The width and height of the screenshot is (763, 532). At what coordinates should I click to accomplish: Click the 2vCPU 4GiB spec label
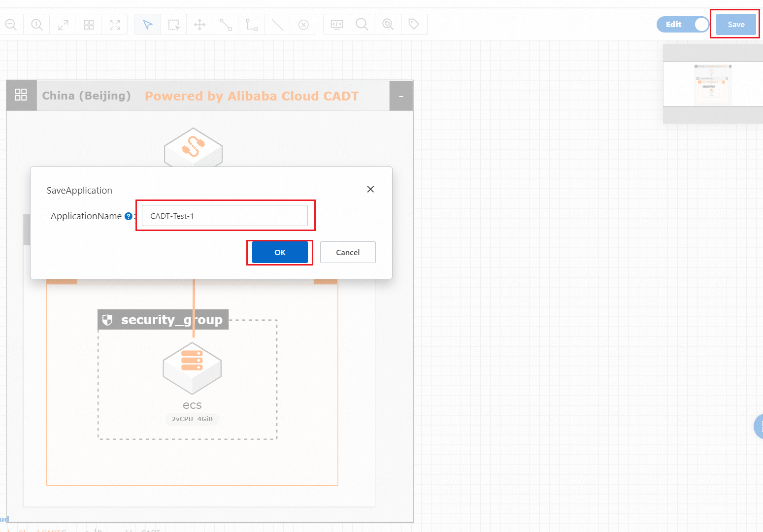[x=192, y=419]
